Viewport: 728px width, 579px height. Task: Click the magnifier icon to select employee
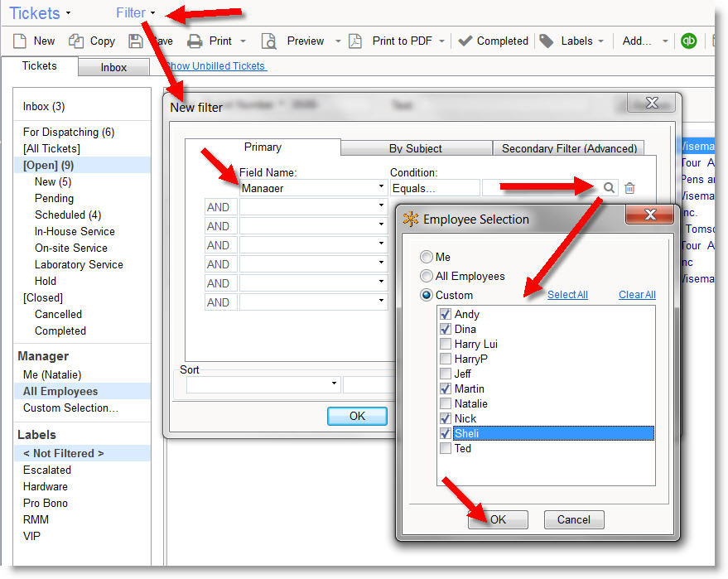[609, 188]
